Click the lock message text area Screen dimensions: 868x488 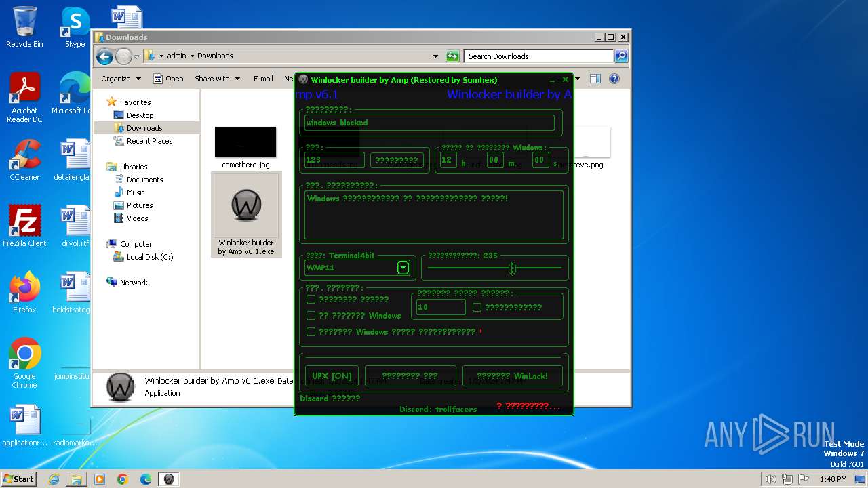[434, 215]
